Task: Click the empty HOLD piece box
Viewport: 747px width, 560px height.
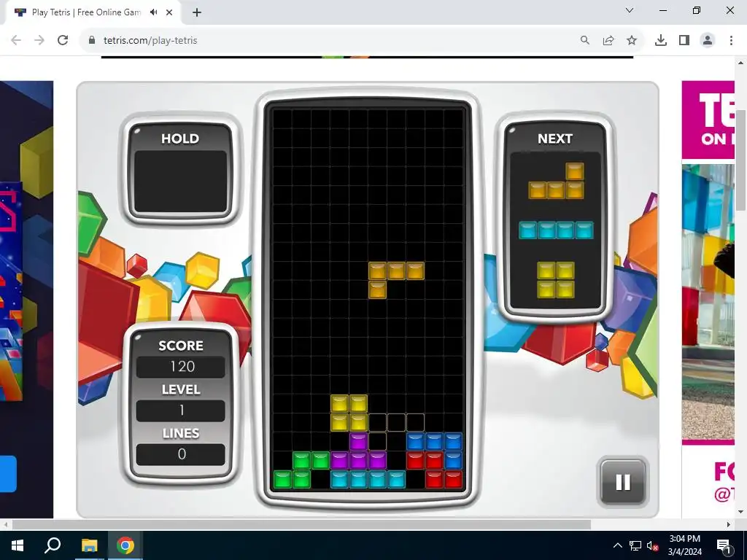Action: click(x=180, y=182)
